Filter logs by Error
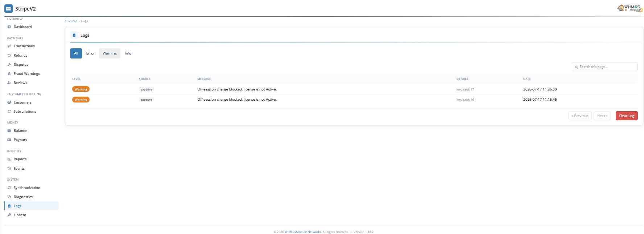644x234 pixels. [90, 53]
